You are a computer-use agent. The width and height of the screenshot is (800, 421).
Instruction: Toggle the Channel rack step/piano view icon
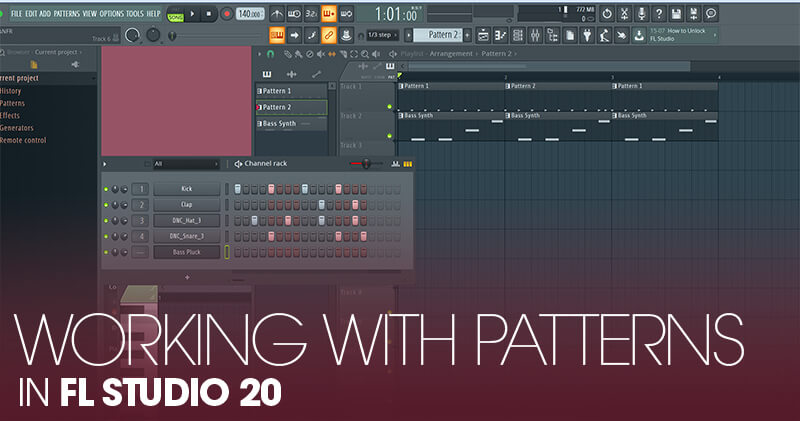click(x=408, y=164)
